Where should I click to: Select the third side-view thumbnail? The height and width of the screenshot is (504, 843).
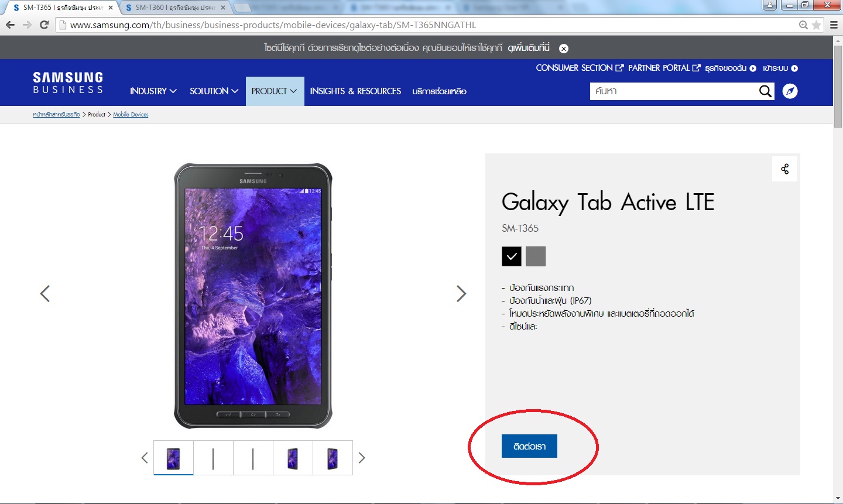(x=253, y=458)
